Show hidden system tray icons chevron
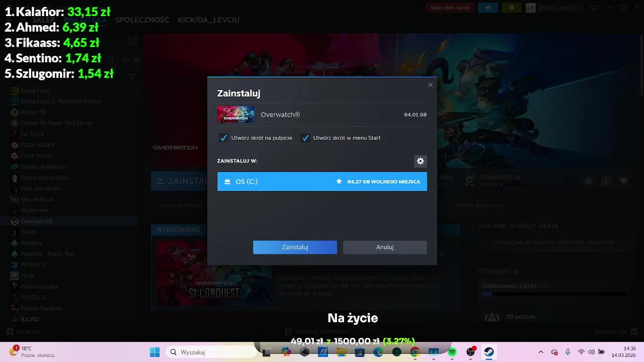 pos(541,352)
